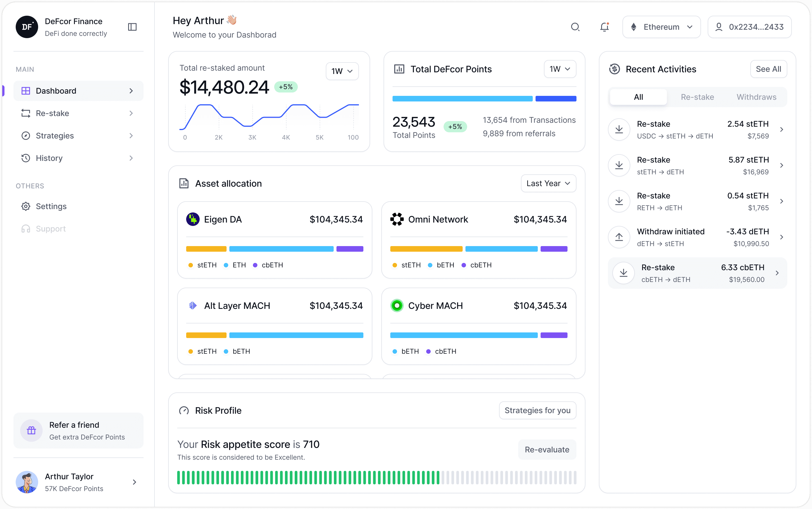Screen dimensions: 812x509
Task: Select the All activities filter
Action: (638, 97)
